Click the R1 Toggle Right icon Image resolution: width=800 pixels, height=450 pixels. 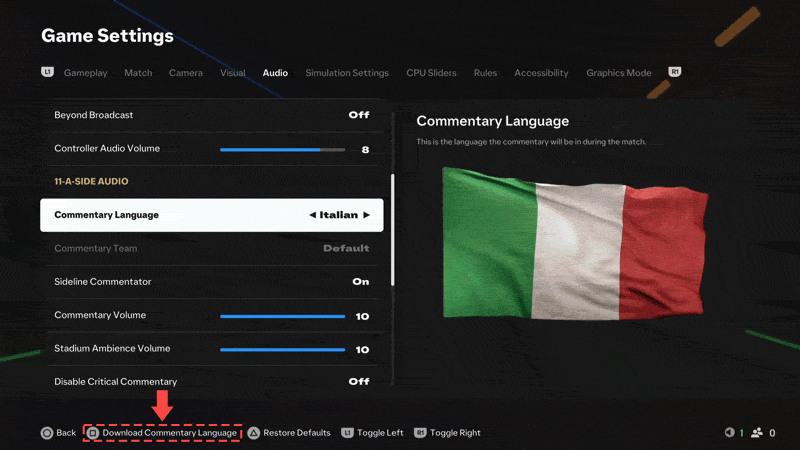(421, 433)
